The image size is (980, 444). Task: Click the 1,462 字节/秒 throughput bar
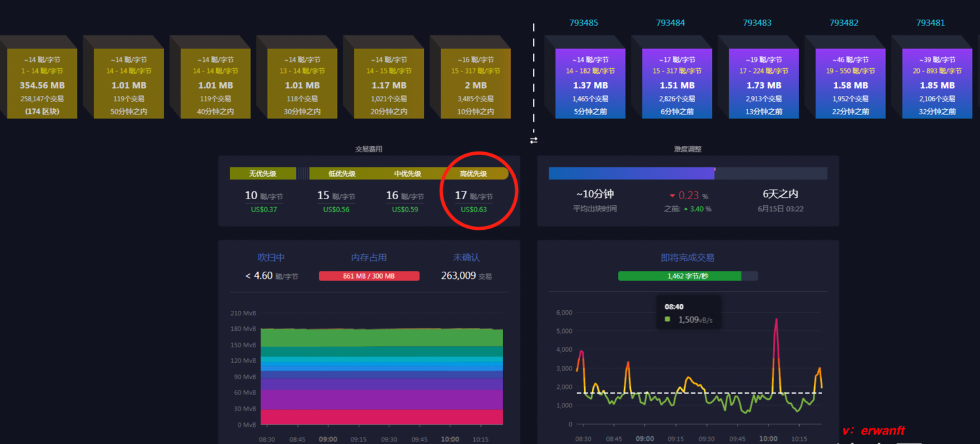click(x=688, y=276)
